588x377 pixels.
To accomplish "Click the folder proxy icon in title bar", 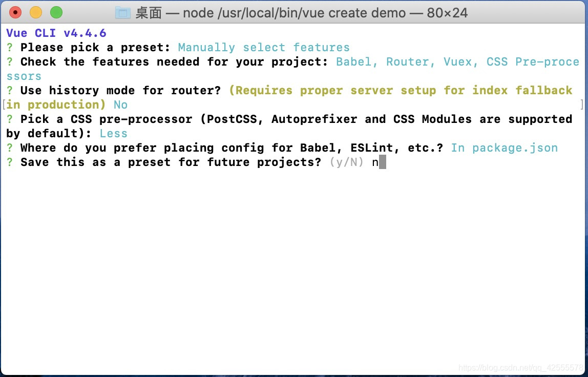I will tap(122, 13).
